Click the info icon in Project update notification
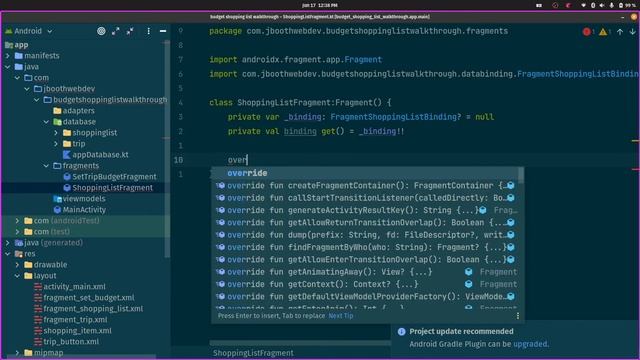 point(401,331)
